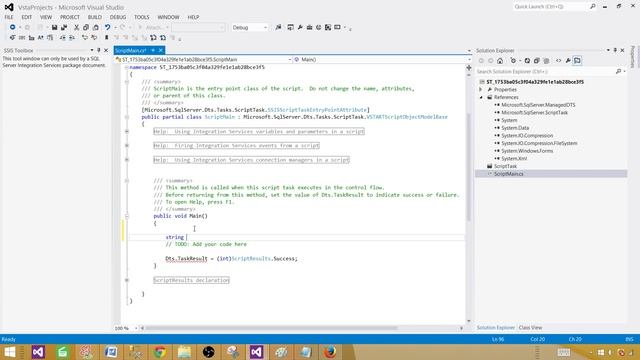Image resolution: width=640 pixels, height=360 pixels.
Task: Expand the ScriptResults declaration region
Action: pos(127,280)
